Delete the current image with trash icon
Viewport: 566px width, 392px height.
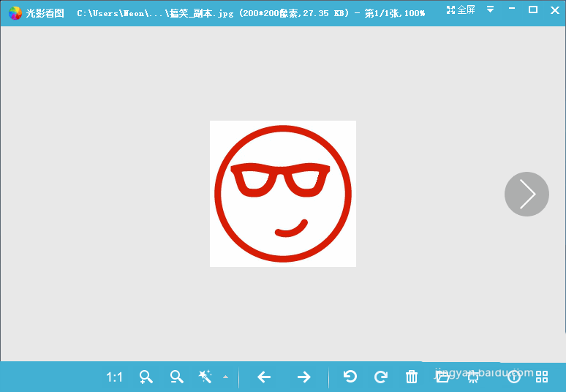point(412,377)
